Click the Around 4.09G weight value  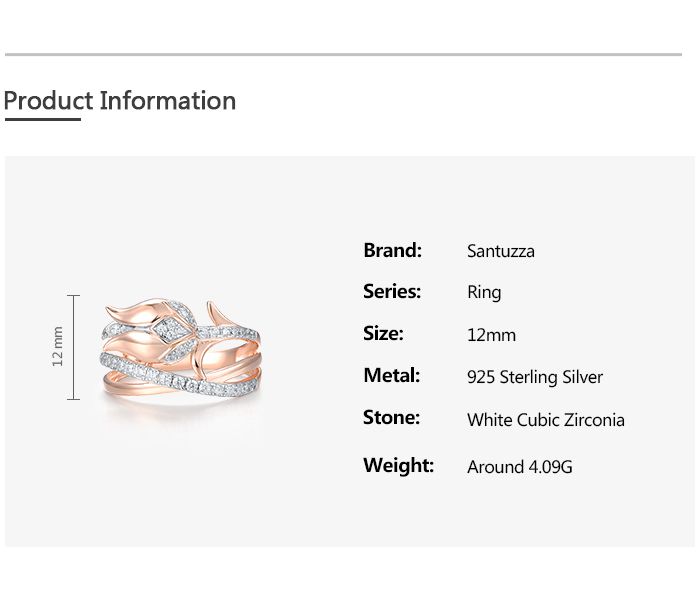[x=519, y=467]
